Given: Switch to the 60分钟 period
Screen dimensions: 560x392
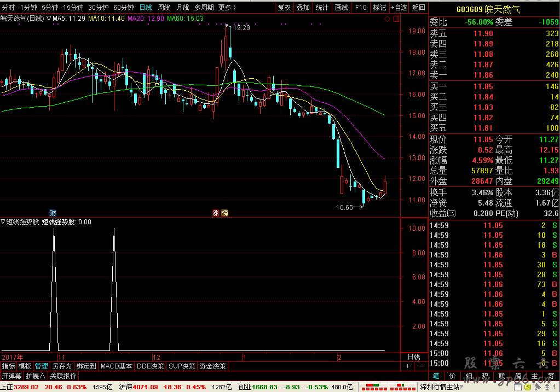Looking at the screenshot, I should pos(124,8).
